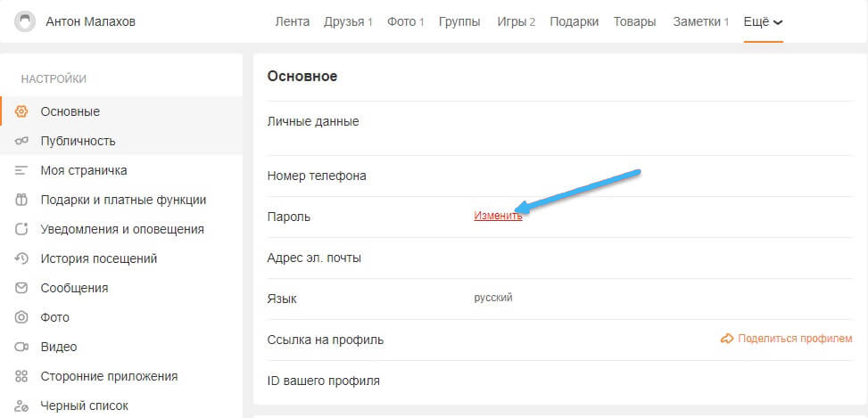Screen dimensions: 868x418
Task: Open the Группы tab in top navigation
Action: pos(459,21)
